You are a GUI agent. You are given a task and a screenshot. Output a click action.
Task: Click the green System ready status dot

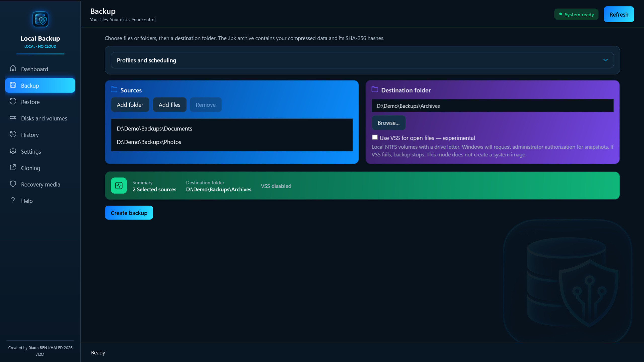click(x=560, y=14)
